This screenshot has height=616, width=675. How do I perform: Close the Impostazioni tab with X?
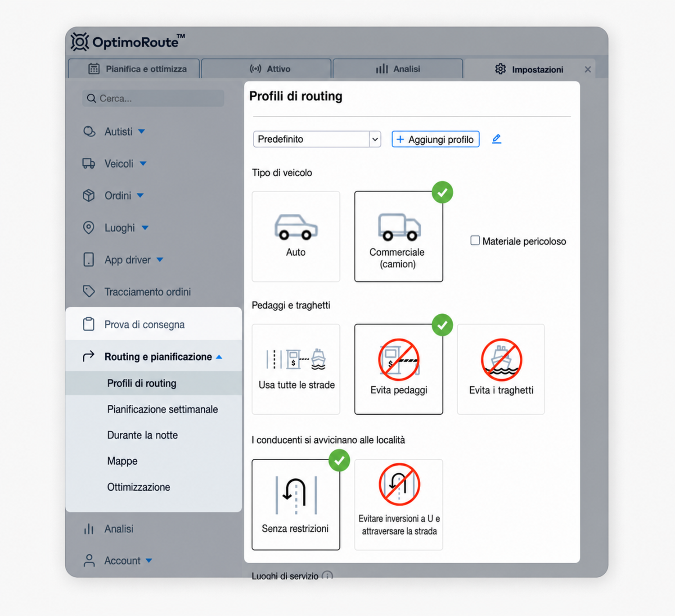(x=588, y=69)
